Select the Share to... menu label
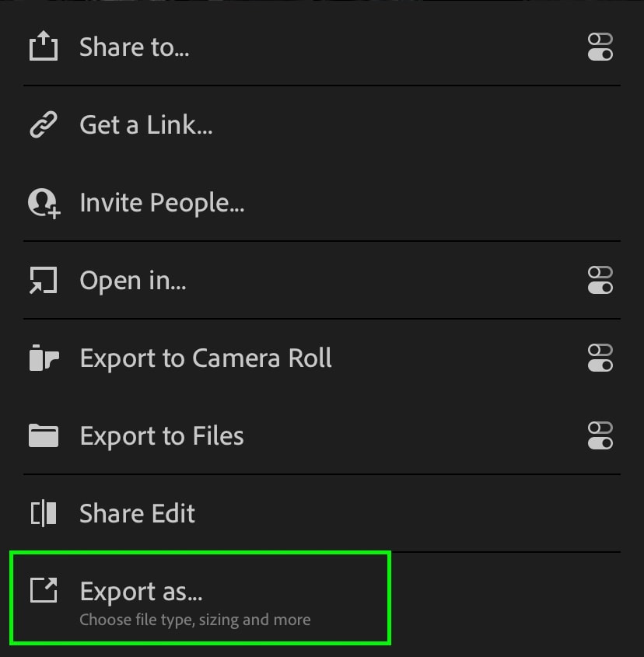This screenshot has width=644, height=657. coord(134,47)
